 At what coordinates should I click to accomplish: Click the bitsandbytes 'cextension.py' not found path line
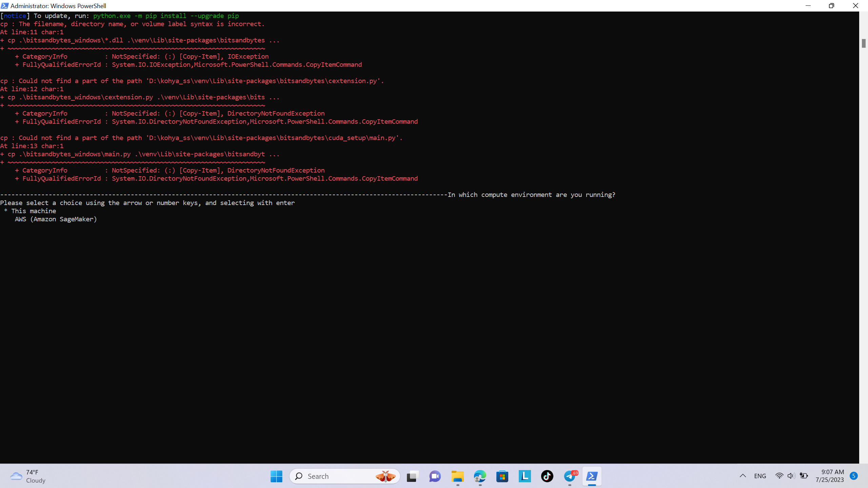point(192,81)
